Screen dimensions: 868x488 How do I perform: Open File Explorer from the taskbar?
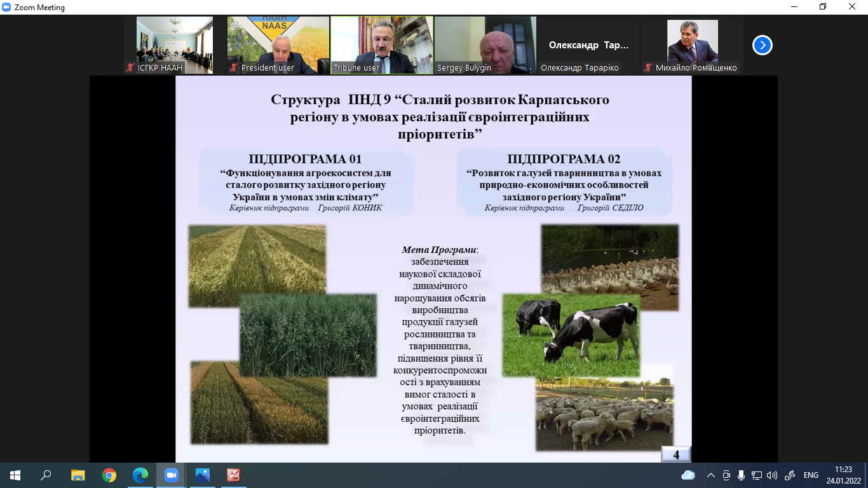[78, 475]
